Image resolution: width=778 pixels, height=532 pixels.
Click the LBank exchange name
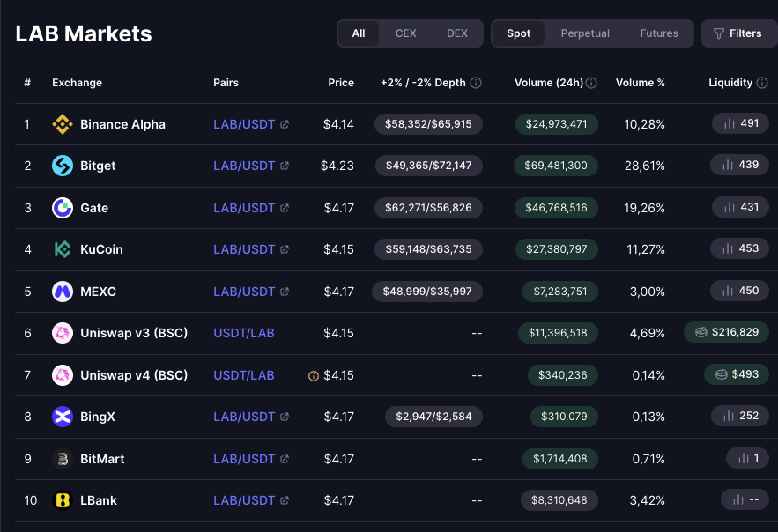click(99, 500)
